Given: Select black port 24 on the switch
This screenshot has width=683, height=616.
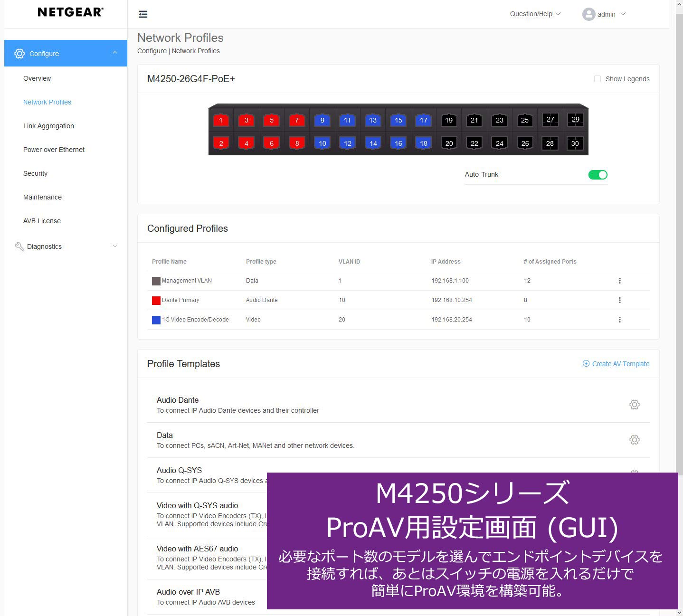Looking at the screenshot, I should [x=500, y=143].
